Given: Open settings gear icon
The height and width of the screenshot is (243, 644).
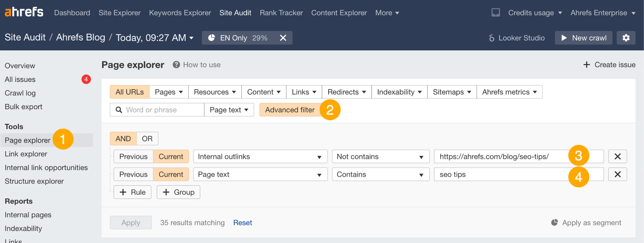Looking at the screenshot, I should tap(626, 38).
